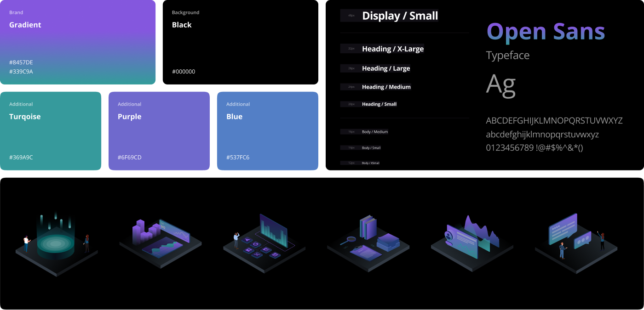Click the Brand label above Gradient

[x=16, y=12]
